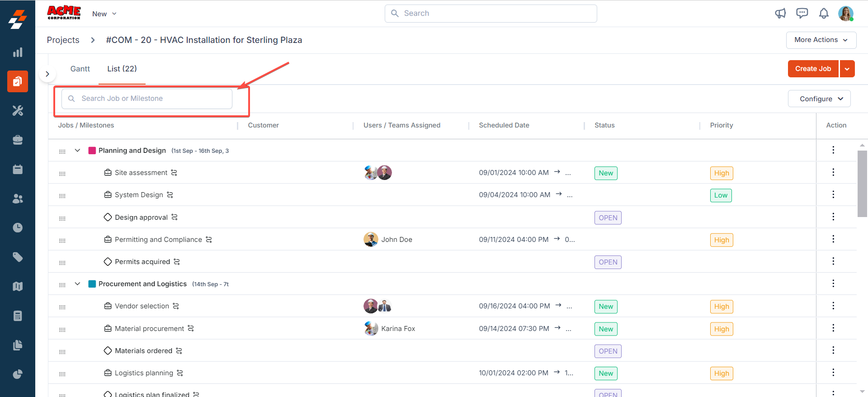Open the Create Job dropdown arrow
The width and height of the screenshot is (868, 397).
pos(847,69)
